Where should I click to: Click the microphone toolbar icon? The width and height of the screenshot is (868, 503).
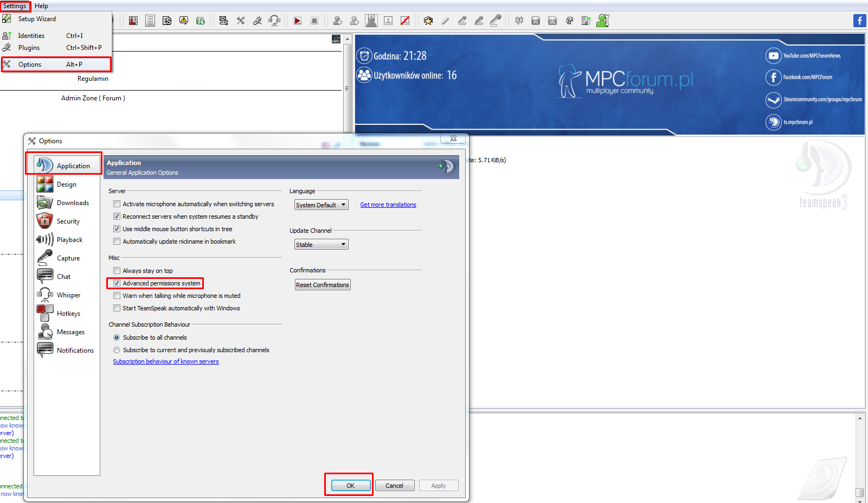[x=496, y=21]
